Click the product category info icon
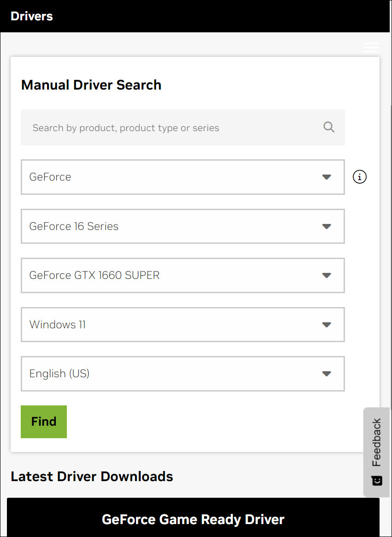Image resolution: width=392 pixels, height=537 pixels. pyautogui.click(x=360, y=177)
